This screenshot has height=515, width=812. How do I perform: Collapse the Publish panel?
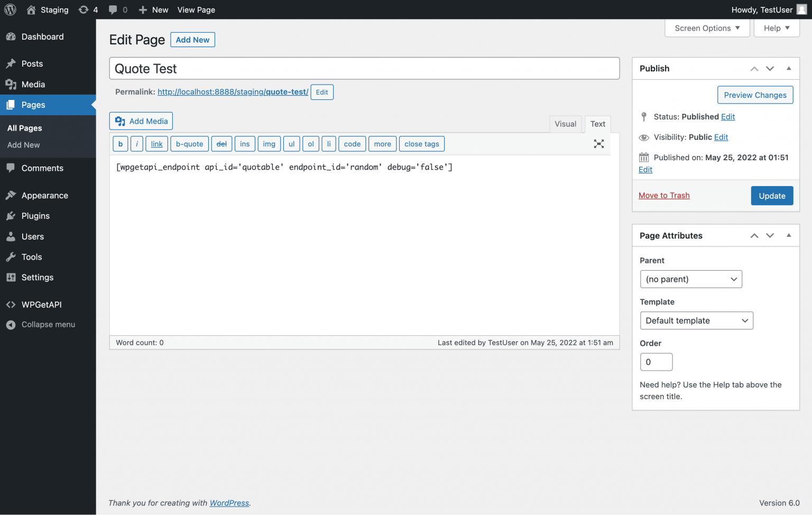788,68
